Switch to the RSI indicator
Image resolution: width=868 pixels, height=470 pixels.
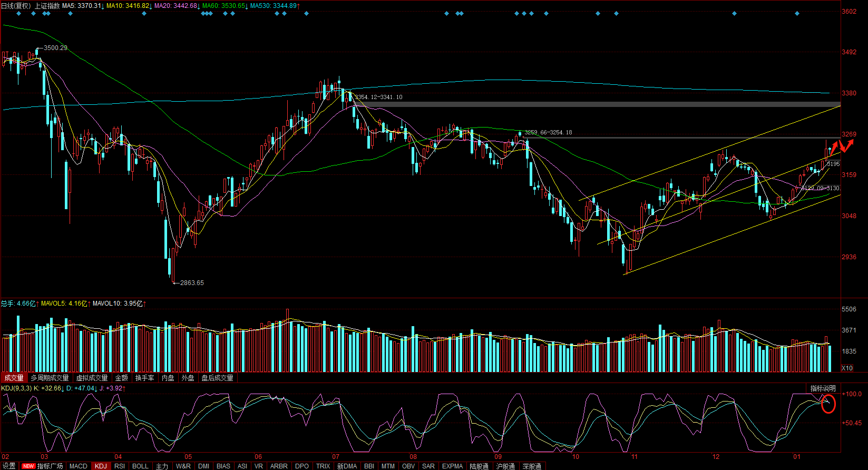pyautogui.click(x=120, y=466)
